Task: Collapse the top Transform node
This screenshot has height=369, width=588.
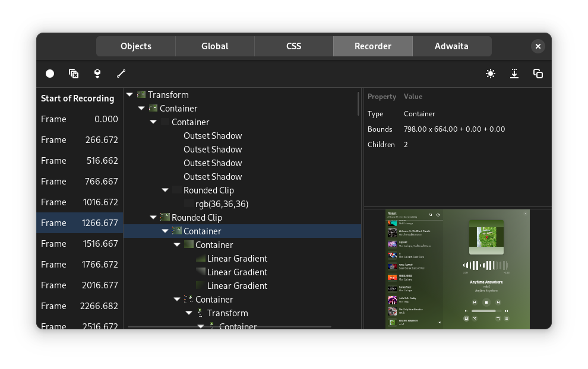Action: coord(129,94)
